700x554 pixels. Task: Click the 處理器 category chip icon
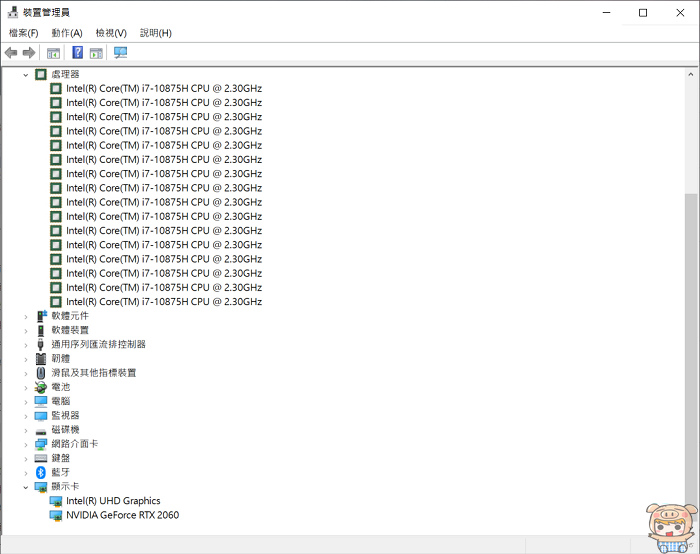pyautogui.click(x=41, y=74)
